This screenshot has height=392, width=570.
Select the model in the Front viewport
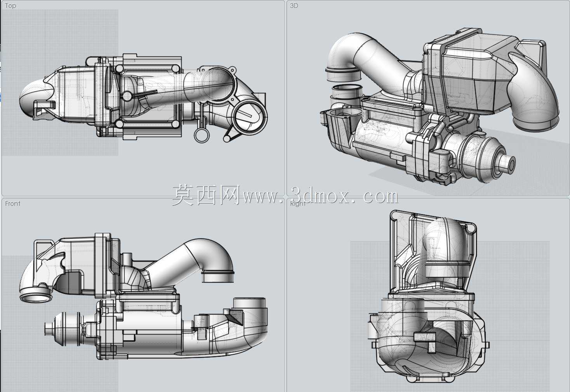(143, 297)
